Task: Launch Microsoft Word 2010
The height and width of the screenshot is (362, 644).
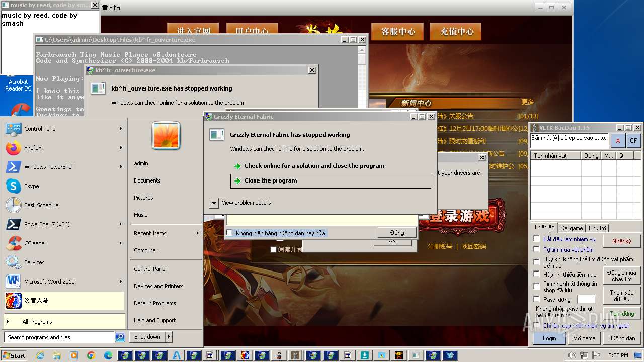Action: click(64, 282)
